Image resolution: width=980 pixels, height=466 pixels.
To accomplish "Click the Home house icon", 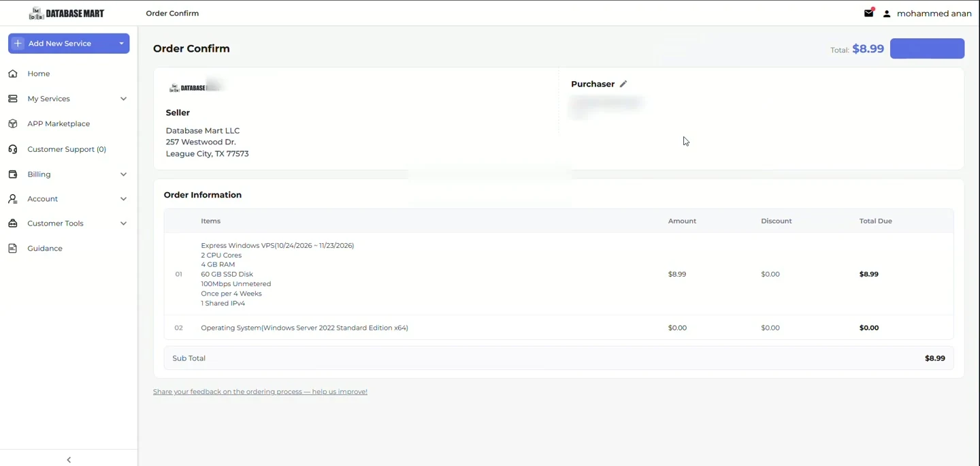I will click(x=13, y=74).
